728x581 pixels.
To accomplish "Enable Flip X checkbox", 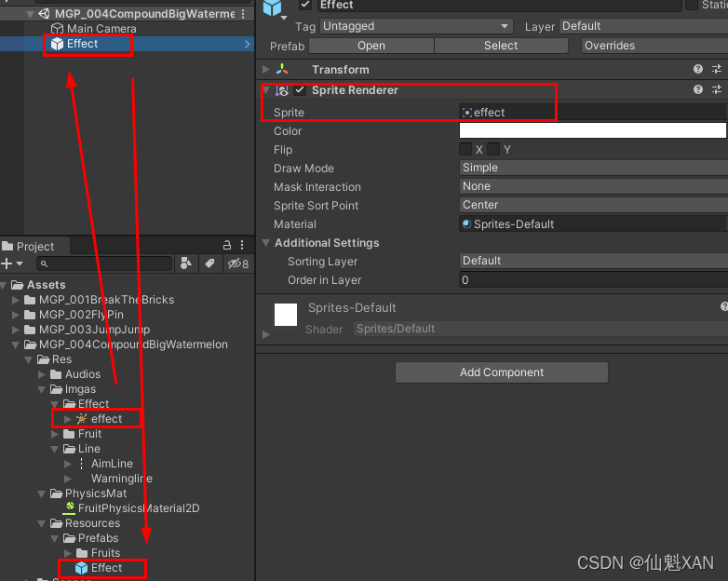I will 465,150.
